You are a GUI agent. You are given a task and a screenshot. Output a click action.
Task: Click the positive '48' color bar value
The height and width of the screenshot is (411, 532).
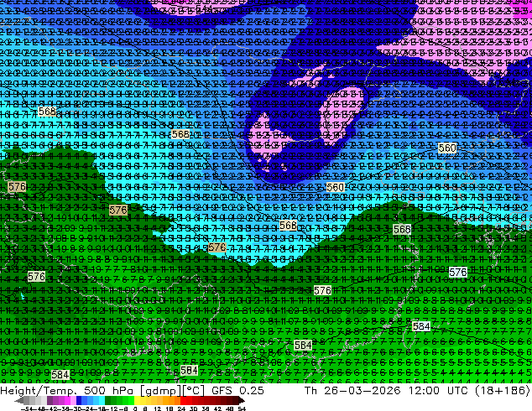coord(230,409)
